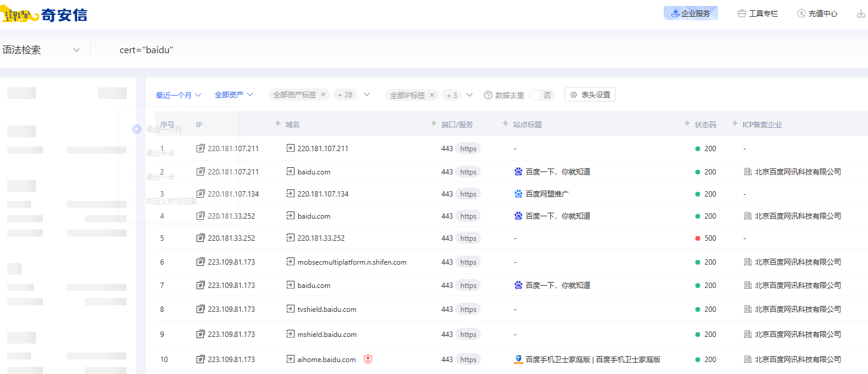Click the + 3 IP tag count
This screenshot has width=868, height=374.
pyautogui.click(x=452, y=95)
